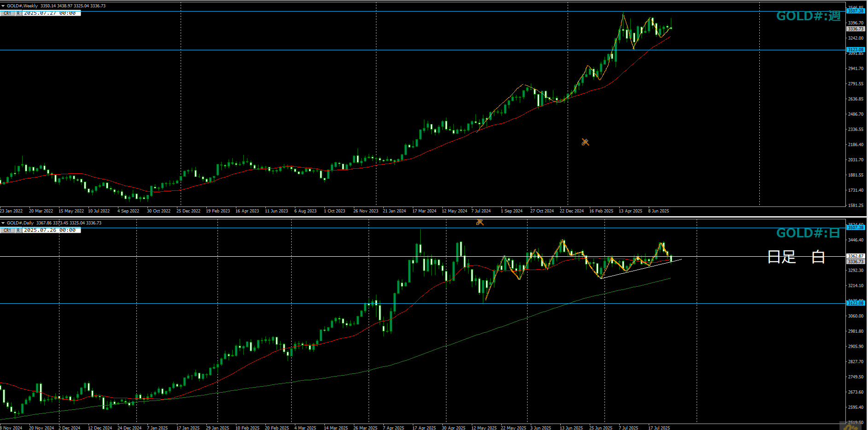Click the GOLD#,Daily chart title text
Image resolution: width=868 pixels, height=430 pixels.
20,223
